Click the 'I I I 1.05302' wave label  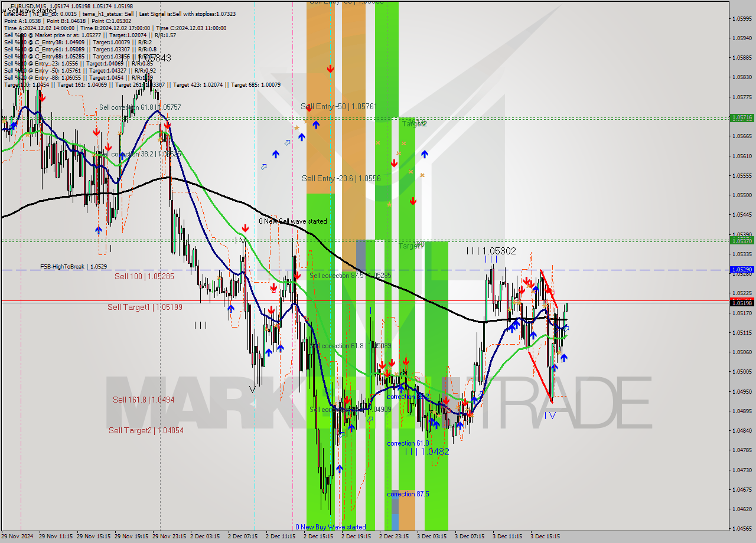point(491,251)
